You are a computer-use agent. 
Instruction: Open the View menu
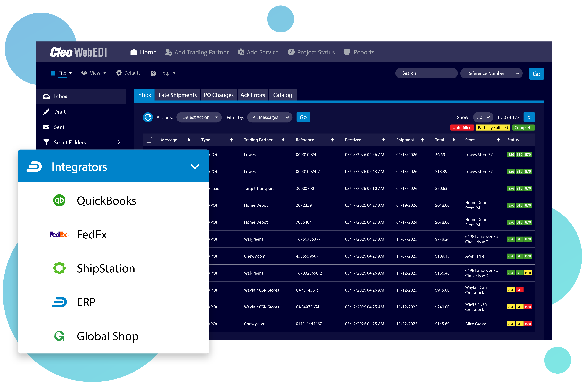[x=94, y=73]
